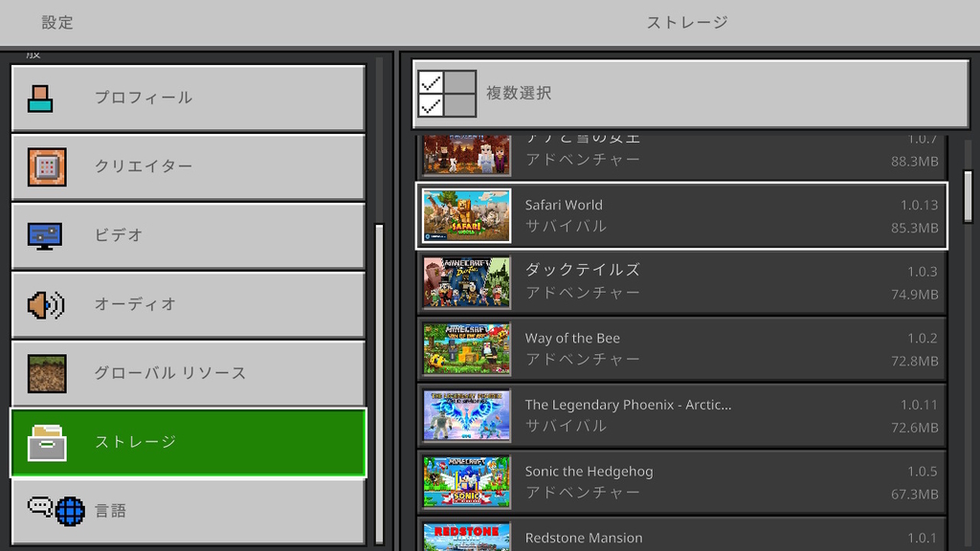Screen dimensions: 980x551
Task: Click the ストレージ header title
Action: coord(687,23)
